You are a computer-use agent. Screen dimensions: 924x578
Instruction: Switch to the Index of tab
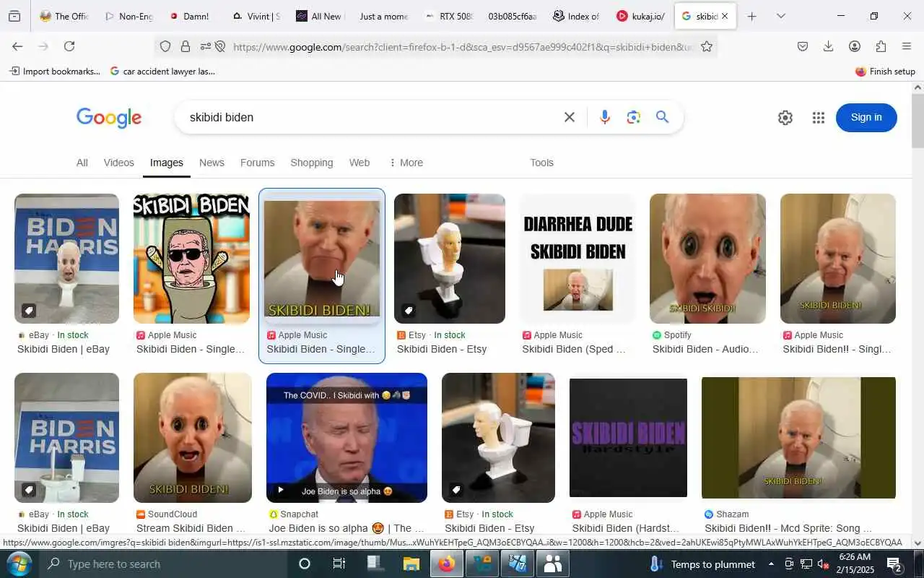pyautogui.click(x=576, y=16)
